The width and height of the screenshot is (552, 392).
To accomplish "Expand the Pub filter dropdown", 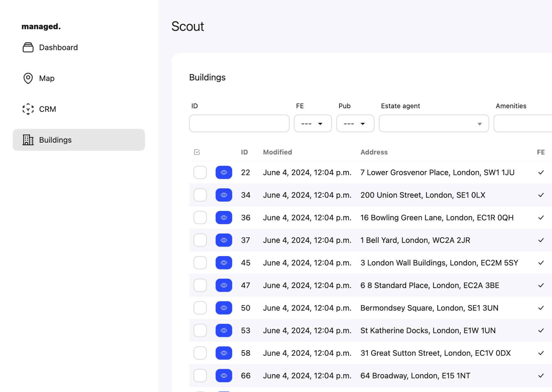I will click(x=355, y=123).
